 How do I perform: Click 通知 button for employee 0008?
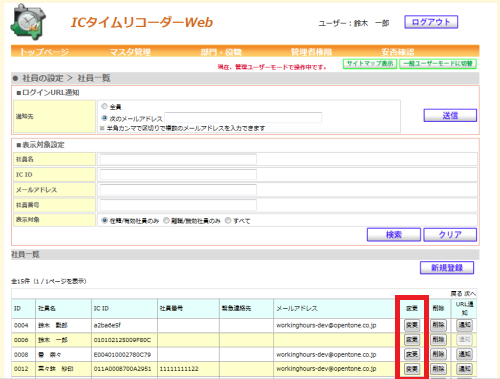[x=464, y=354]
